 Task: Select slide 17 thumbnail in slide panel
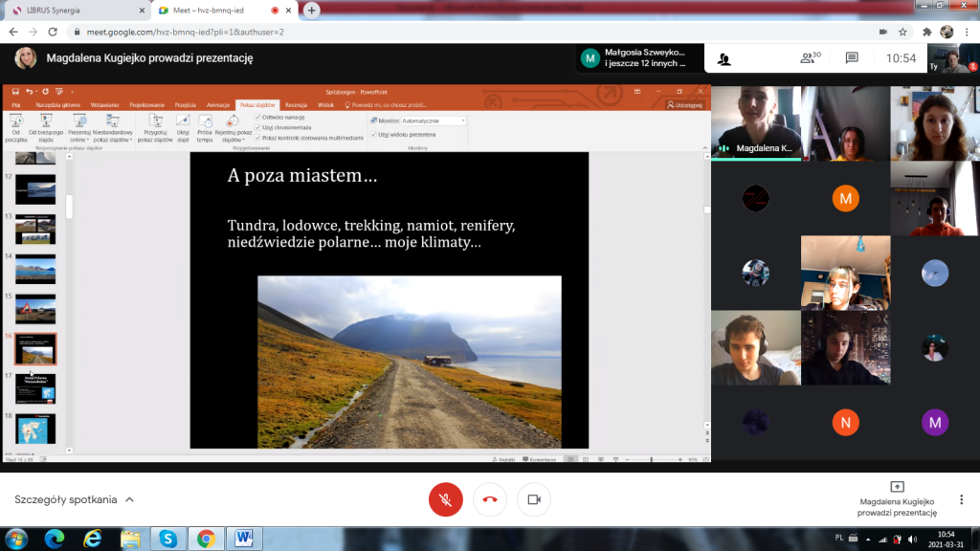click(35, 388)
